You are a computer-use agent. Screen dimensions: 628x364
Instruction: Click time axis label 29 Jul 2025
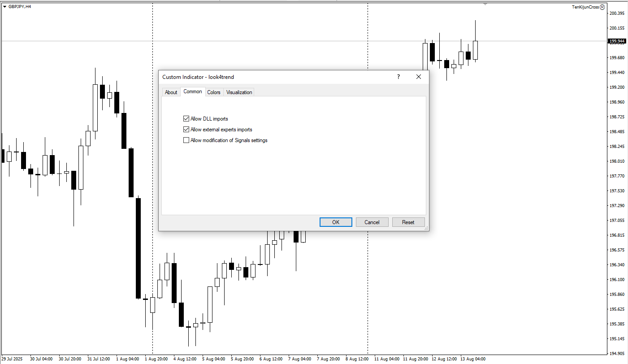[12, 359]
